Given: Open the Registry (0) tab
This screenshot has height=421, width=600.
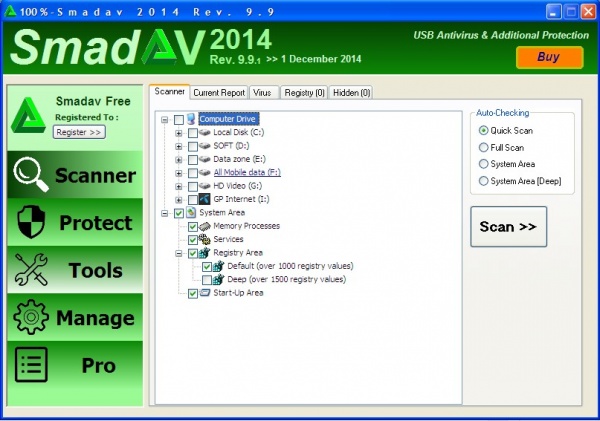Looking at the screenshot, I should pos(304,93).
